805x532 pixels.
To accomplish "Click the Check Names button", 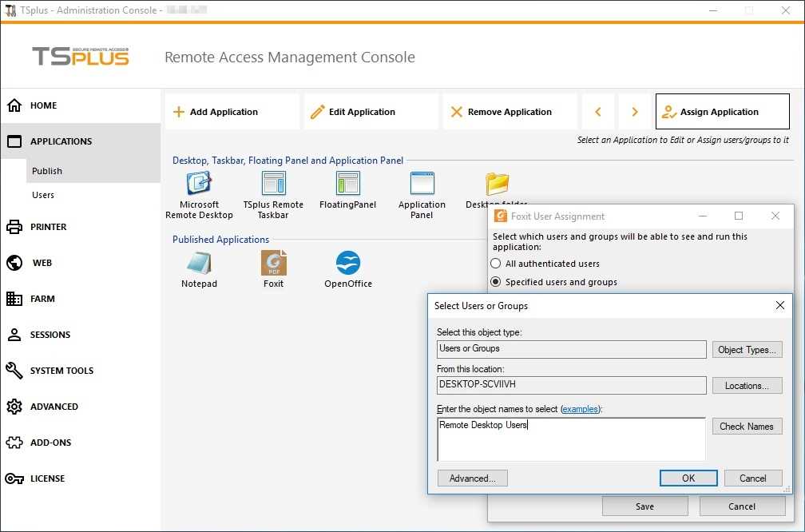I will tap(746, 427).
